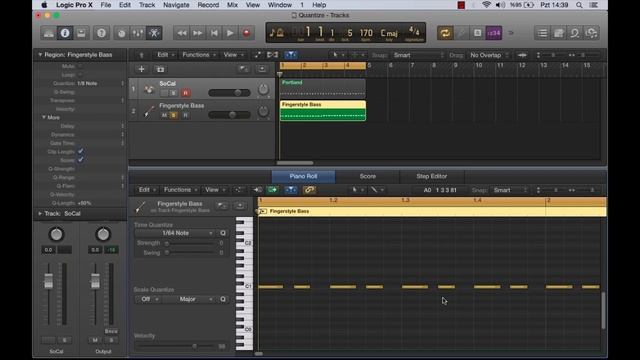
Task: Toggle the Tuner button in control bar
Action: (x=461, y=33)
